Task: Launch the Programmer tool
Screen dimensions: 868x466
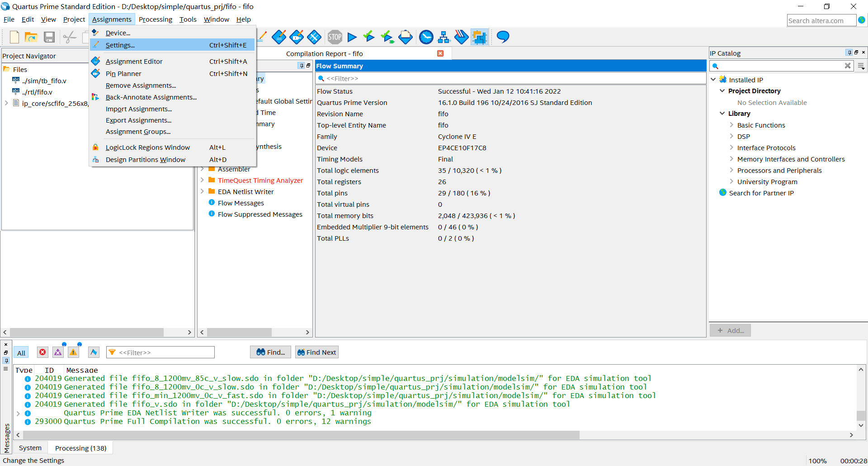Action: click(406, 37)
